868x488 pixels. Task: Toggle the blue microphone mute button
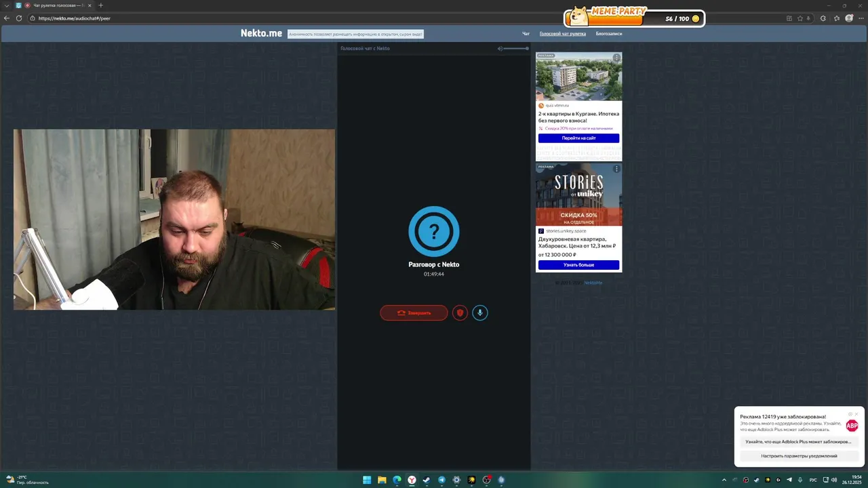(x=480, y=312)
